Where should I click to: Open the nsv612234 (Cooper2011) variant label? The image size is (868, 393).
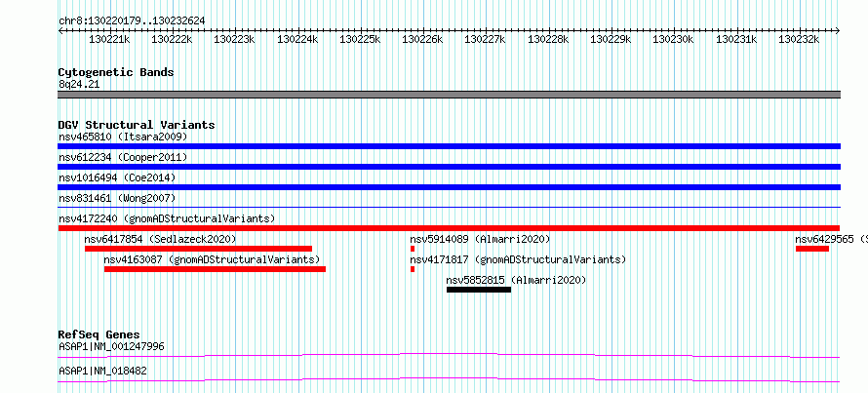(x=123, y=157)
